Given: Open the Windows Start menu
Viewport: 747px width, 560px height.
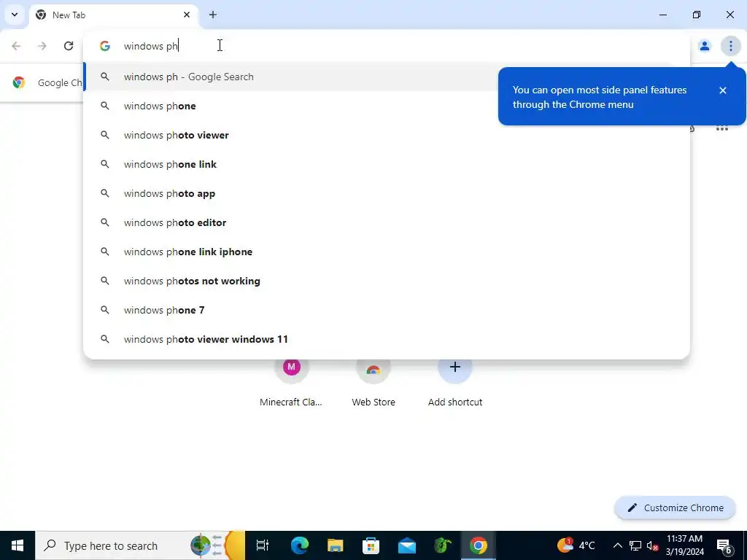Looking at the screenshot, I should point(18,545).
